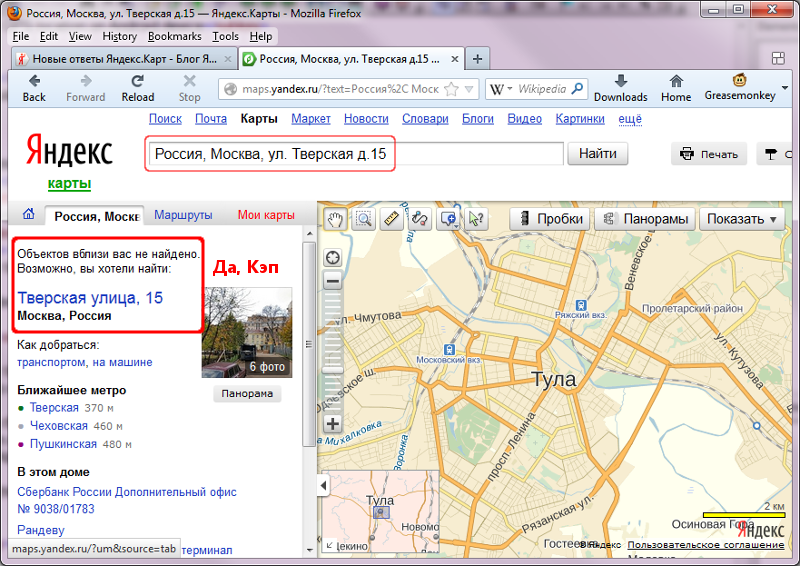Viewport: 800px width, 566px height.
Task: Click the Greasemonkey monkey icon
Action: tap(739, 80)
